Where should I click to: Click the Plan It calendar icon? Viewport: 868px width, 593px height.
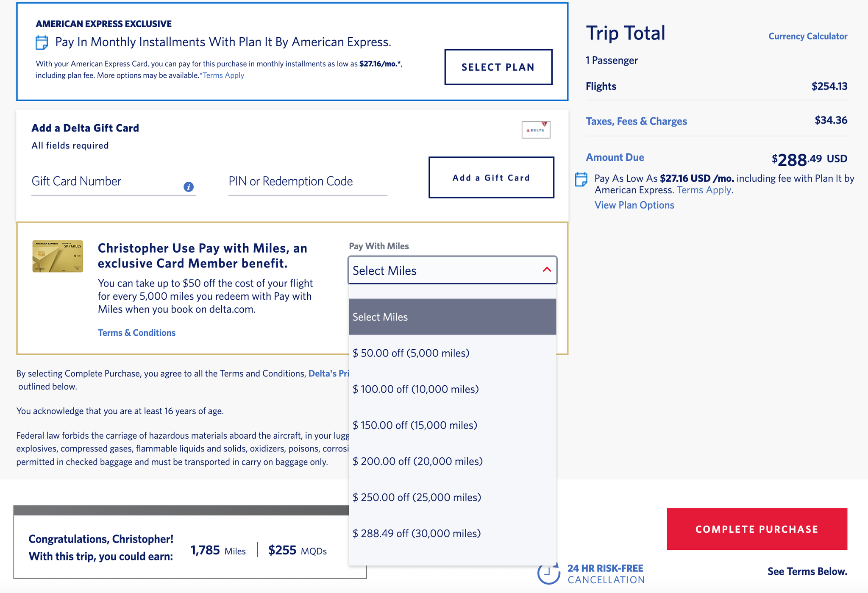point(41,42)
